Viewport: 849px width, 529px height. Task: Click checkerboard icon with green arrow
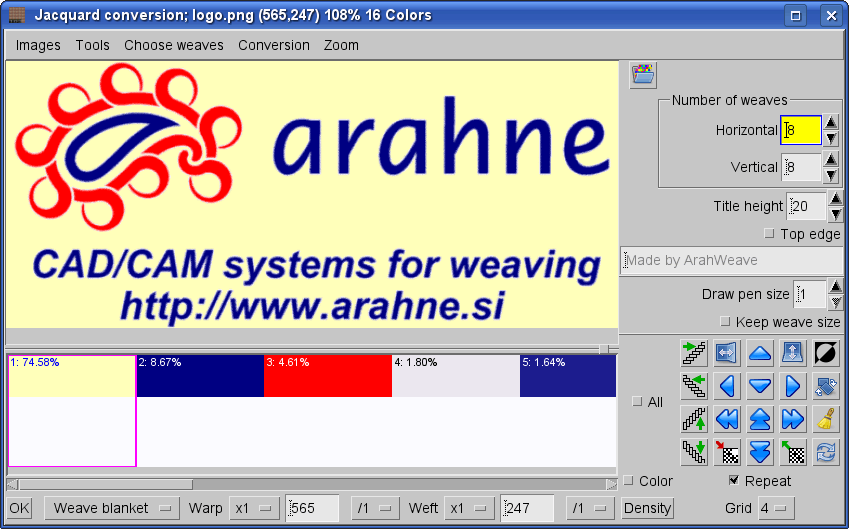pos(793,452)
